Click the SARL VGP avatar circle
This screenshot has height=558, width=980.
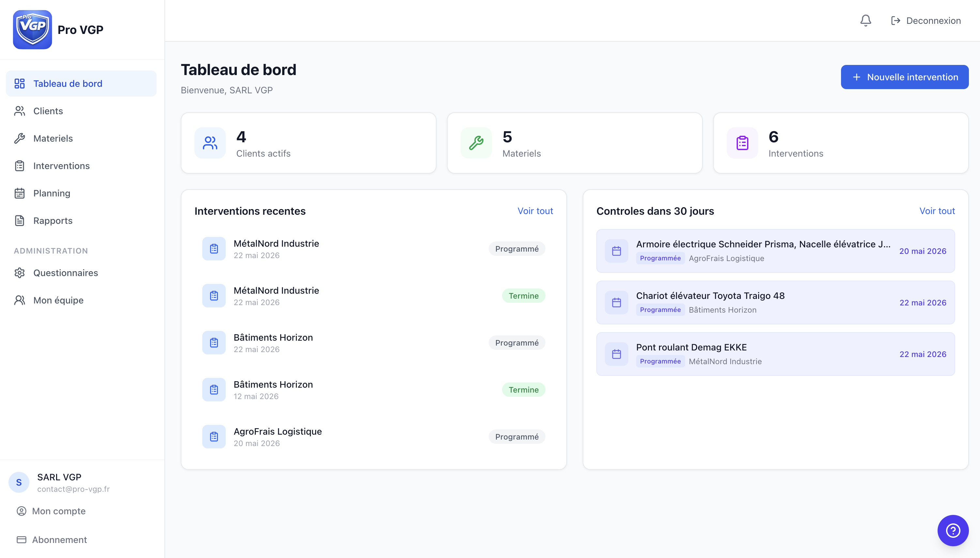(x=19, y=482)
